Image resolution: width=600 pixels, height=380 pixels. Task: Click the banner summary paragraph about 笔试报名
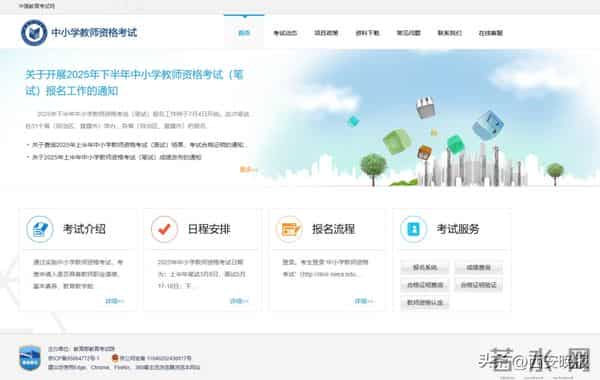137,120
